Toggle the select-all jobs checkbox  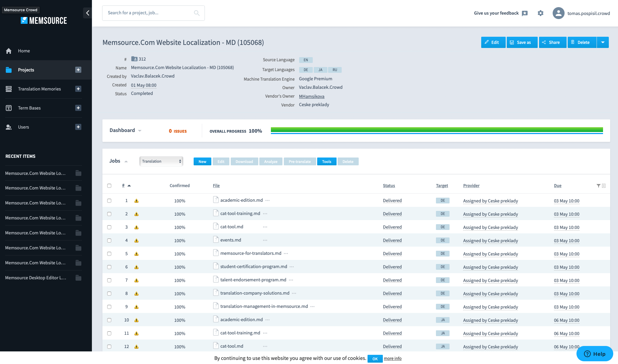109,186
